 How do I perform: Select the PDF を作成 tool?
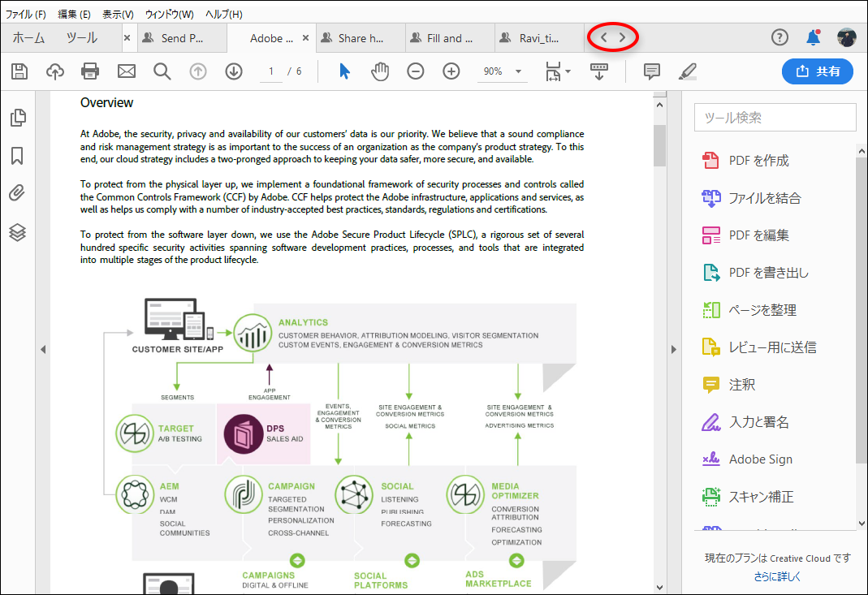745,161
